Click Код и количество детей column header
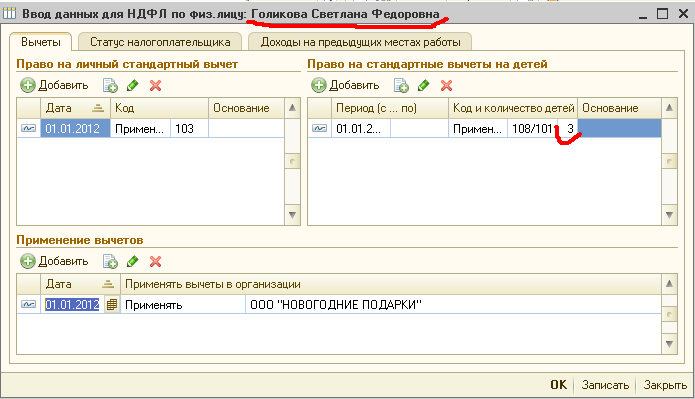 point(513,108)
